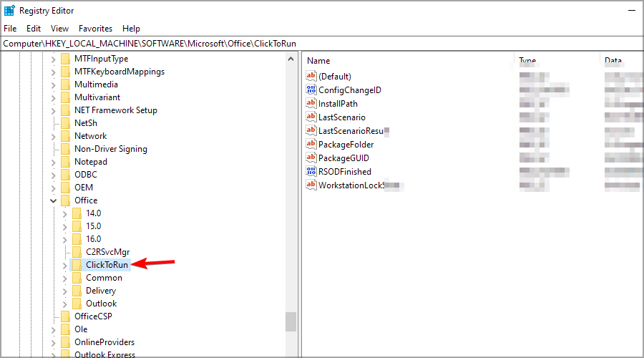
Task: Select the 15.0 folder icon
Action: tap(77, 226)
